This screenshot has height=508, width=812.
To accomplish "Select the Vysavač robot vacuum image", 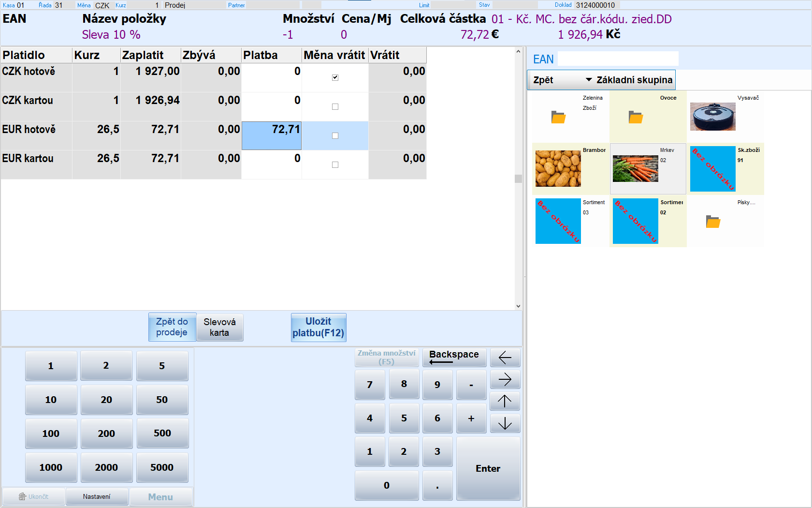I will [712, 117].
